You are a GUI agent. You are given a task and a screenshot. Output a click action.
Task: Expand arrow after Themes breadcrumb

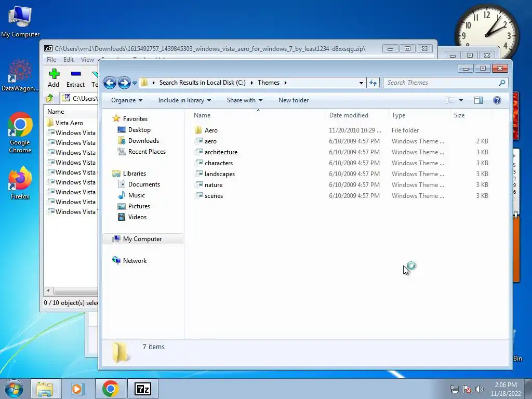(x=285, y=83)
